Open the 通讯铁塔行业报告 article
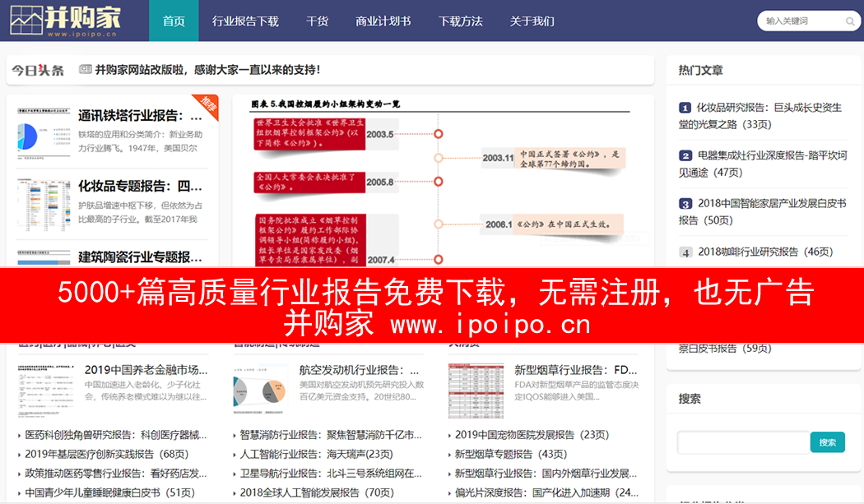The width and height of the screenshot is (864, 504). (x=140, y=116)
